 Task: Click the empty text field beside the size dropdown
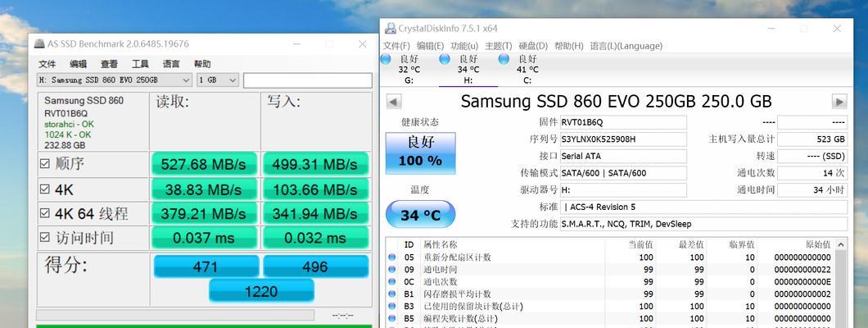pos(308,80)
